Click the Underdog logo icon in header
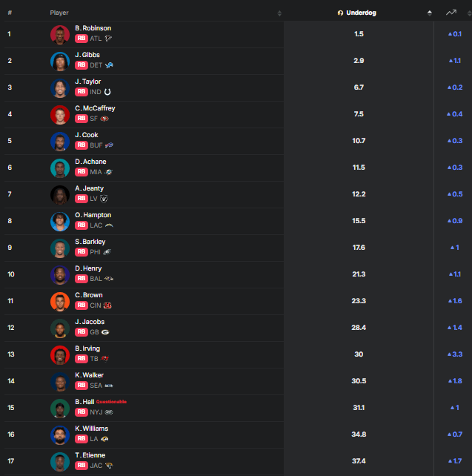The width and height of the screenshot is (472, 476). [340, 13]
